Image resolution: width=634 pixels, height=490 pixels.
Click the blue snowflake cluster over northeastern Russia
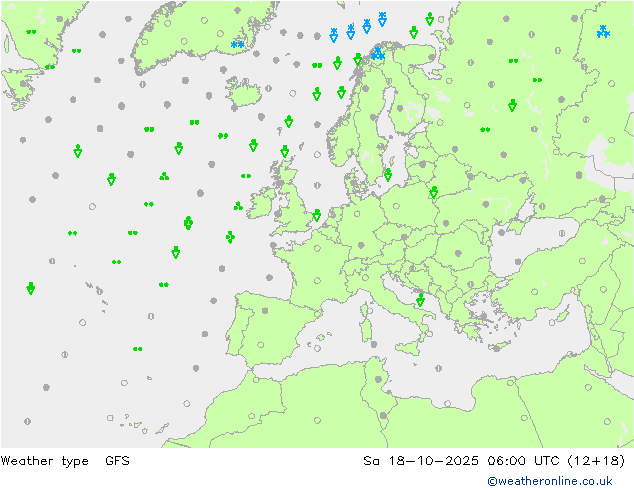pyautogui.click(x=603, y=32)
